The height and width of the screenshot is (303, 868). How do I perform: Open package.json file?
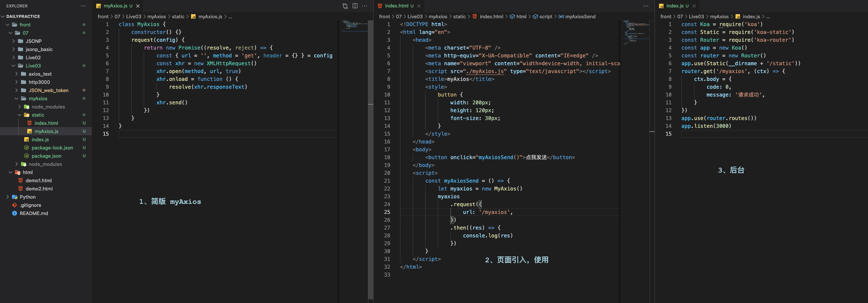[x=46, y=156]
